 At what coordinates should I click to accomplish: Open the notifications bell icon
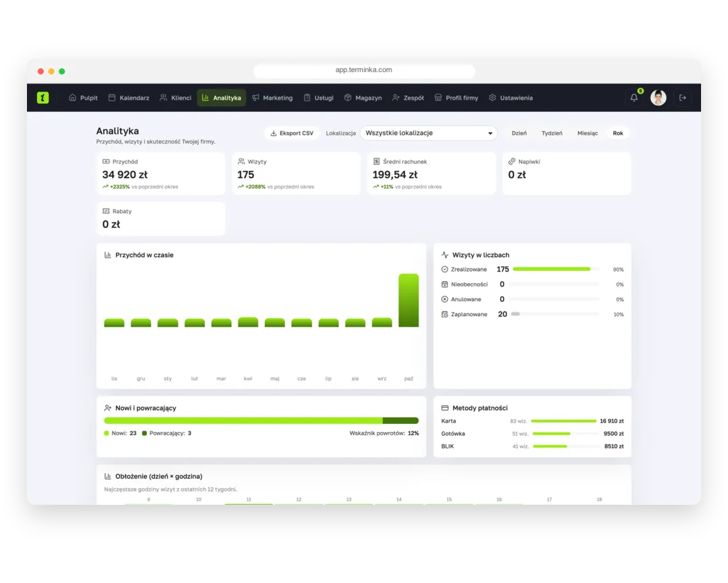click(x=634, y=98)
